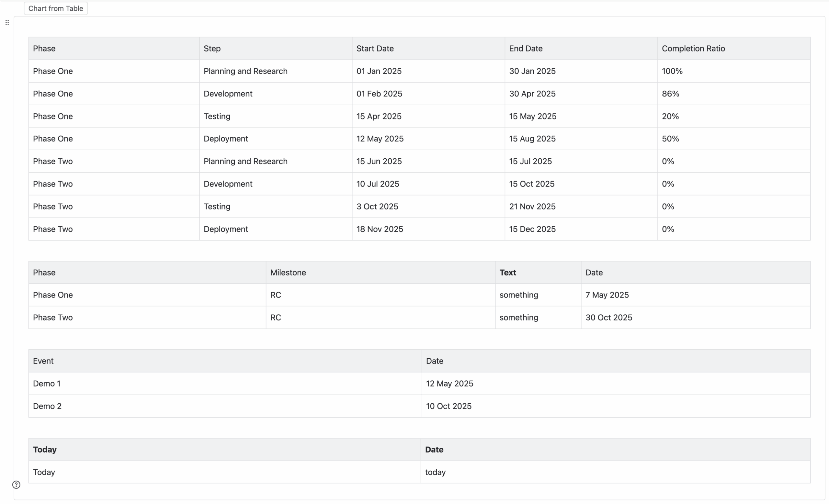The image size is (829, 504).
Task: Click the Phase Two Deployment cell
Action: (x=225, y=229)
